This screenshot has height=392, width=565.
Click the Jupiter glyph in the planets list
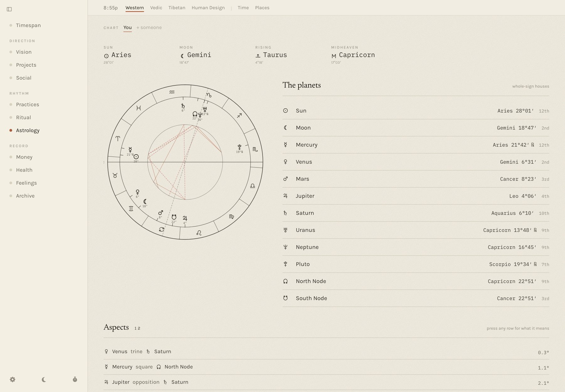(x=285, y=196)
